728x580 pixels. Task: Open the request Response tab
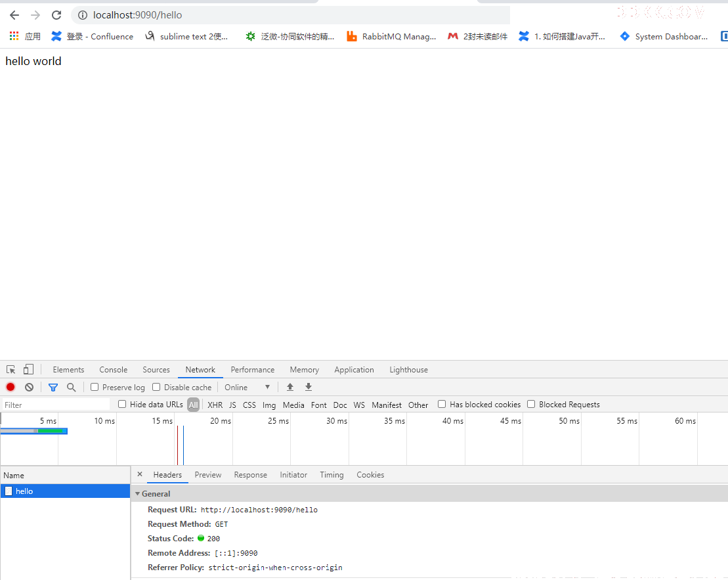click(251, 474)
